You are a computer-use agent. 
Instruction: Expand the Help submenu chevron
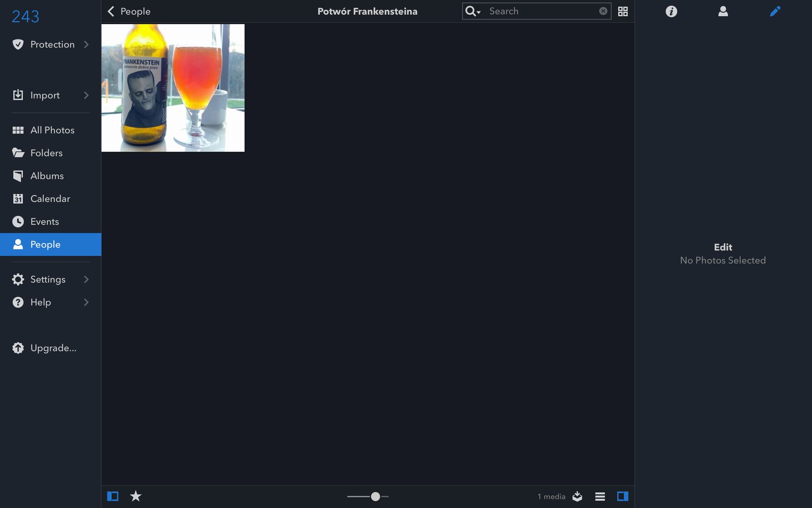pyautogui.click(x=86, y=302)
